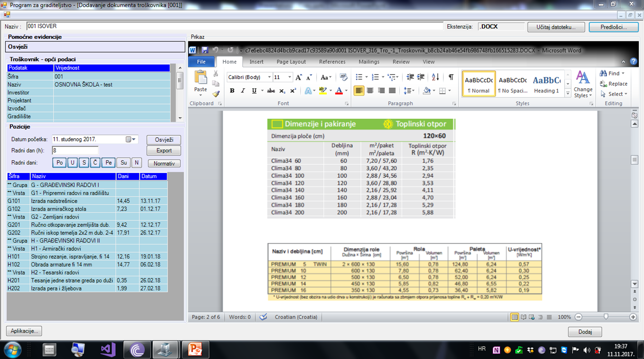The width and height of the screenshot is (644, 359).
Task: Expand the Bullets list dropdown arrow
Action: pos(366,77)
